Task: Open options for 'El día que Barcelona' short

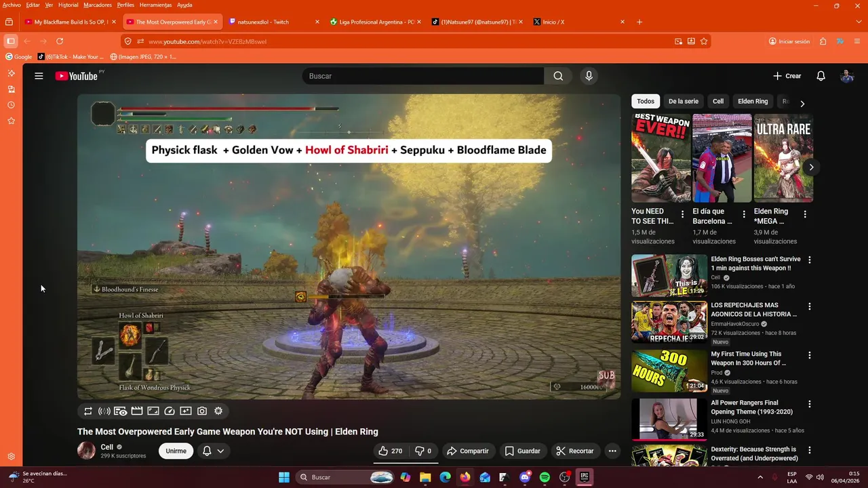Action: [744, 214]
